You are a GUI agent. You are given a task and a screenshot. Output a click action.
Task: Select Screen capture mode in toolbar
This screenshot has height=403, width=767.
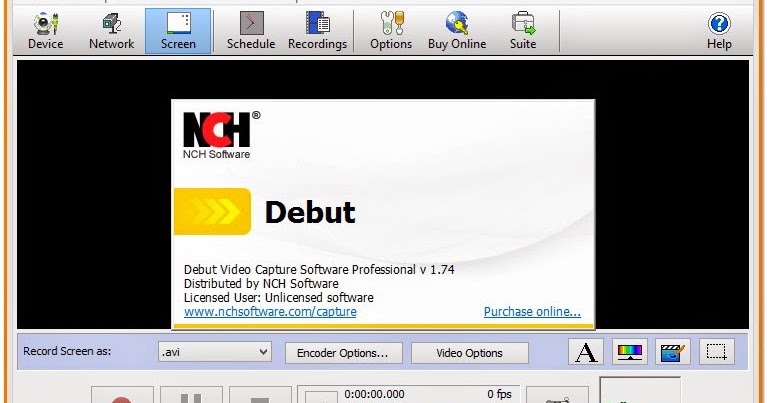click(178, 31)
